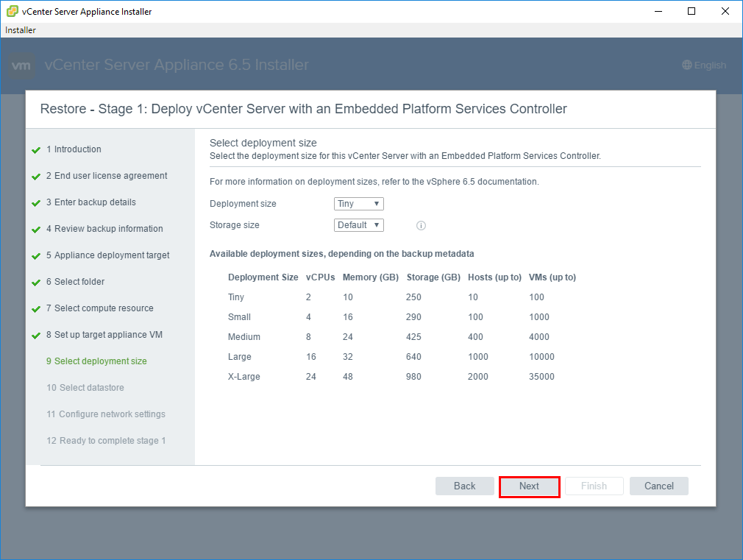Click the Medium row in deployment table
743x560 pixels.
tap(402, 337)
